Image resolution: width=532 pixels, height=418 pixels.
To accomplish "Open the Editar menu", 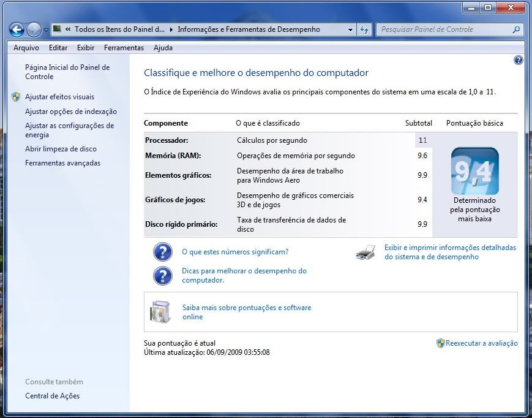I will 58,48.
